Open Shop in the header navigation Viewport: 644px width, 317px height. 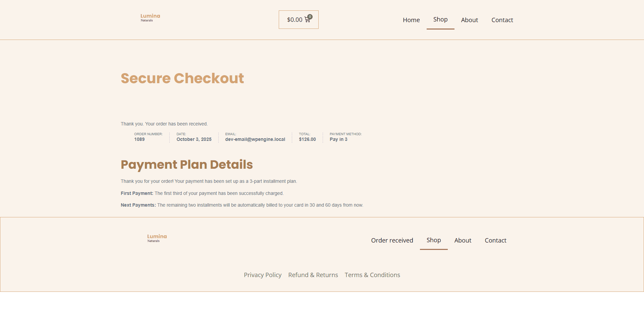pyautogui.click(x=440, y=19)
